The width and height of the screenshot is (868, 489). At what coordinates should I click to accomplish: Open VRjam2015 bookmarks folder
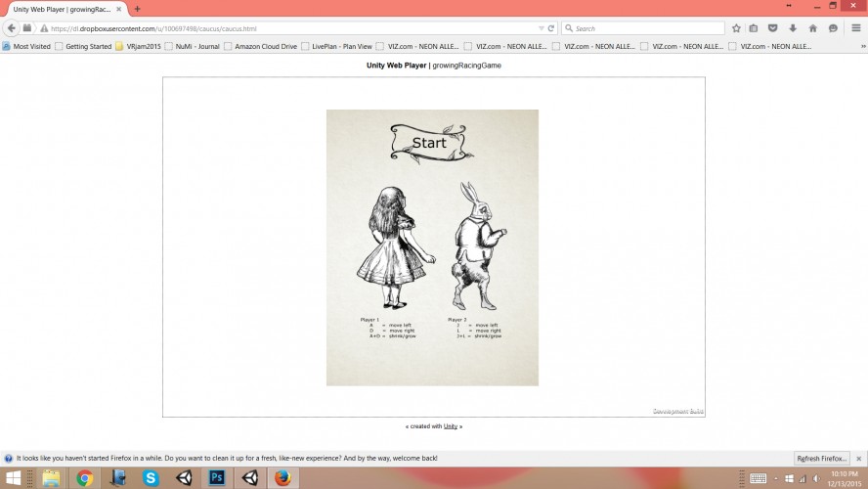[138, 47]
